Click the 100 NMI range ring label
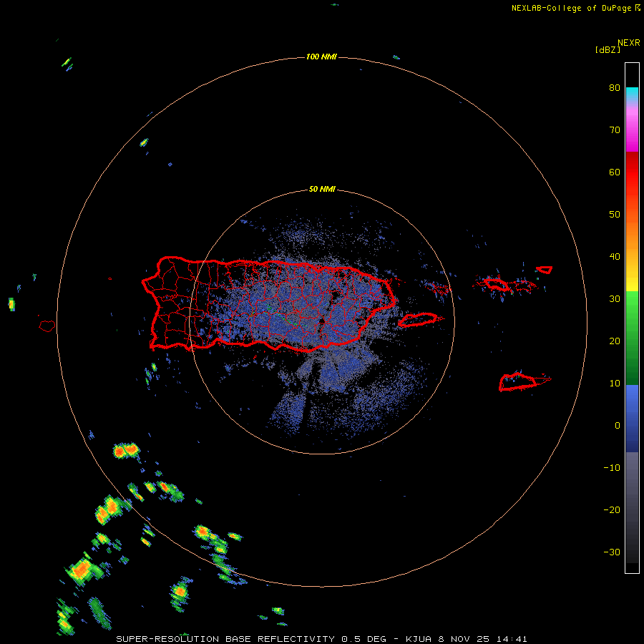 pyautogui.click(x=321, y=57)
